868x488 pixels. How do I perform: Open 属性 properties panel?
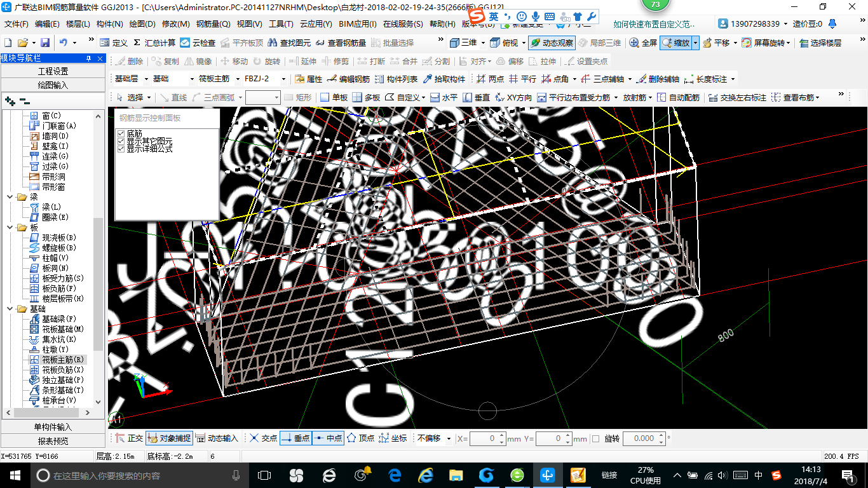(309, 79)
